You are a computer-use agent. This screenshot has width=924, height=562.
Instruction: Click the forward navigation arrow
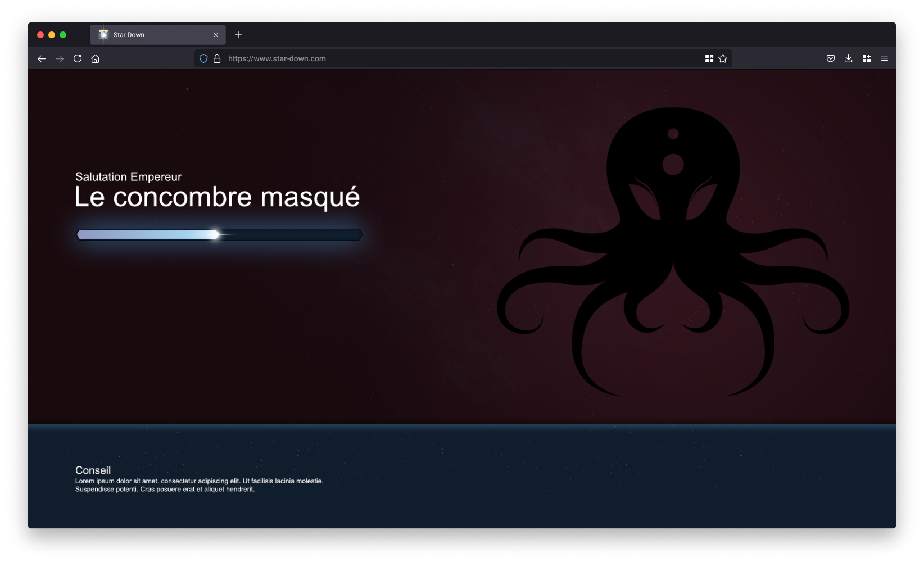(x=60, y=58)
